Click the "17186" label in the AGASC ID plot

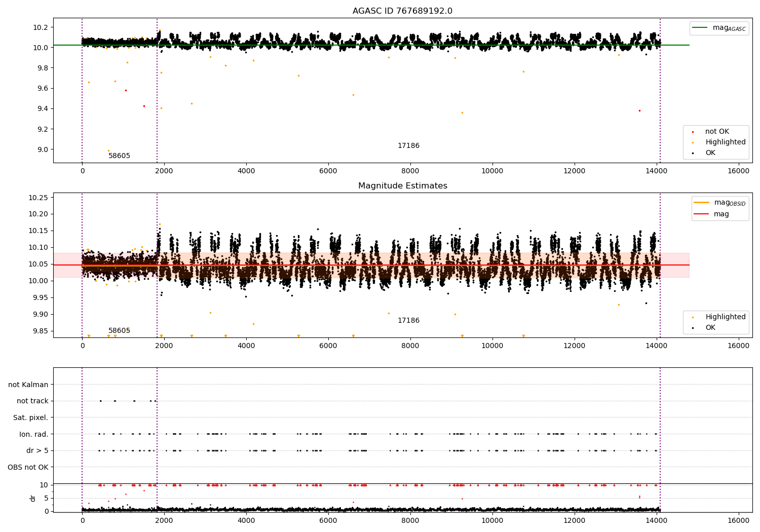pyautogui.click(x=408, y=146)
